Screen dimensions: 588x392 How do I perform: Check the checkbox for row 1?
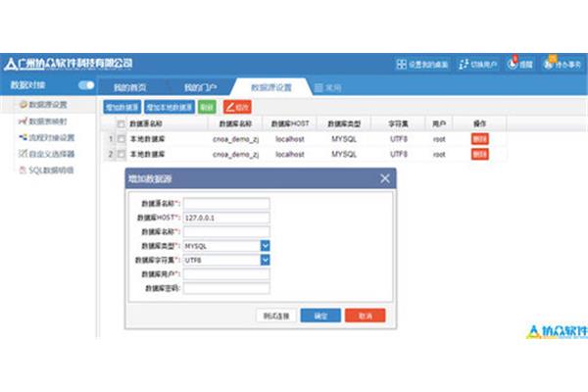pyautogui.click(x=122, y=139)
